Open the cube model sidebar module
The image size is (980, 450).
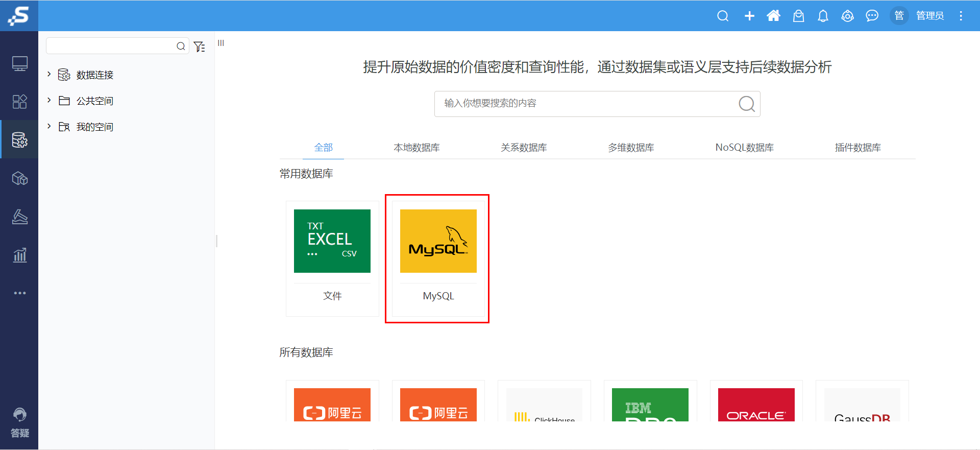(x=19, y=178)
